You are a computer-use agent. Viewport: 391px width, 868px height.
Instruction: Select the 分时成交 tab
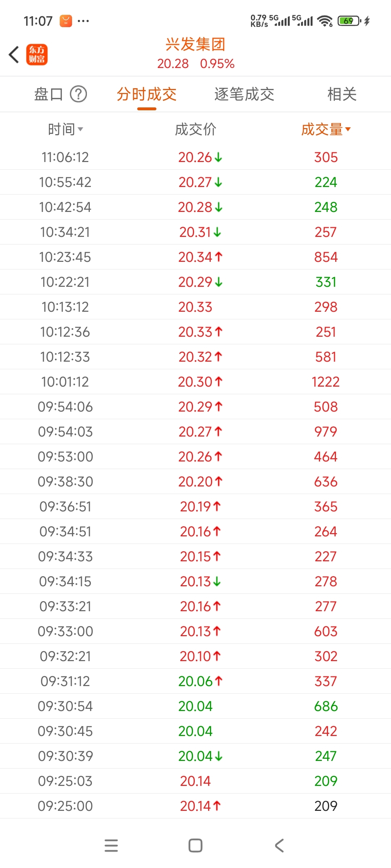pyautogui.click(x=147, y=94)
